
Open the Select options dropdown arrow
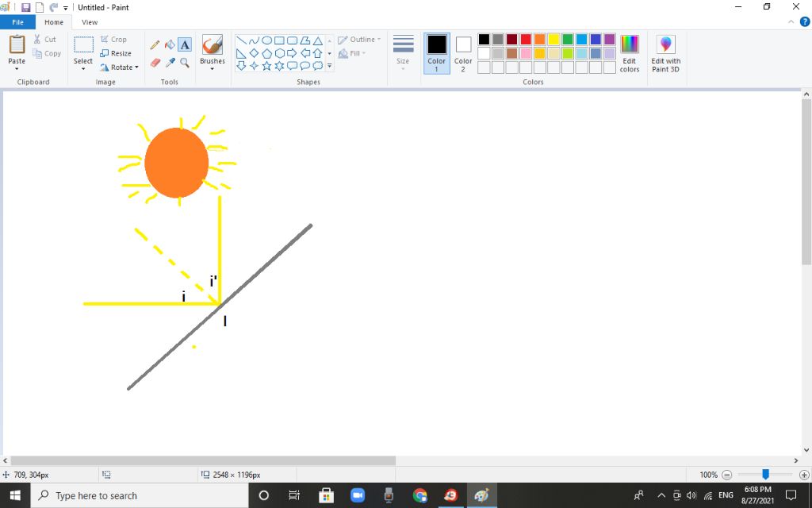coord(83,69)
